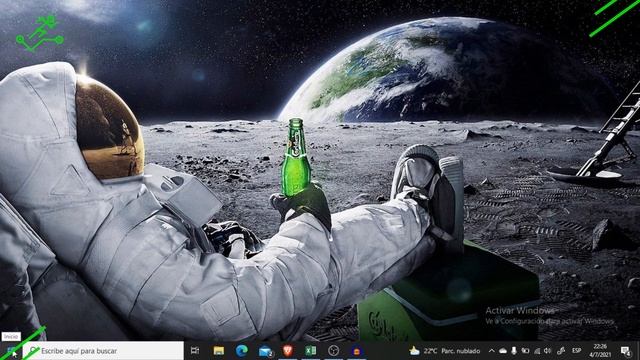The image size is (640, 360).
Task: Click the microphone tray icon
Action: coord(514,351)
